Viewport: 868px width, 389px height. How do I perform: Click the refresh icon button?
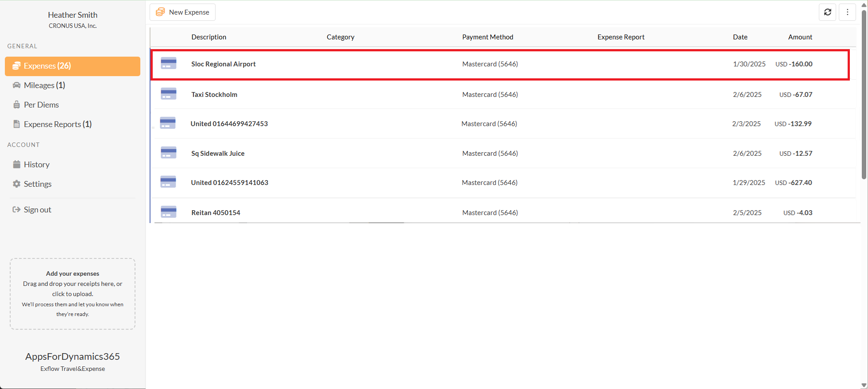(x=827, y=12)
